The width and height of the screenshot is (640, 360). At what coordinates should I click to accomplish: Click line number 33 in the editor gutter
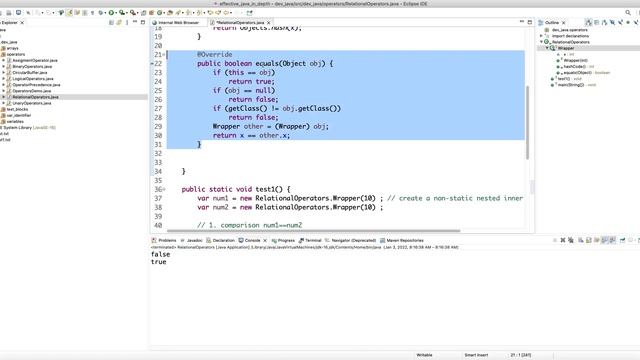tap(158, 162)
